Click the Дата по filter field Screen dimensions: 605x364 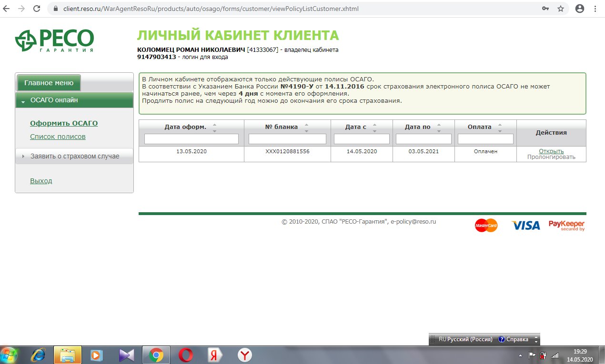423,139
